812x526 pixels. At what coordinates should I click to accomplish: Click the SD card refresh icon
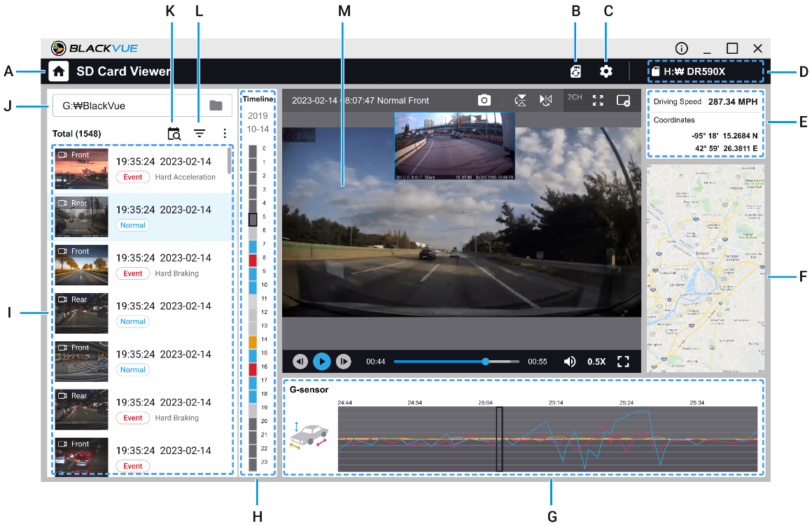point(575,71)
